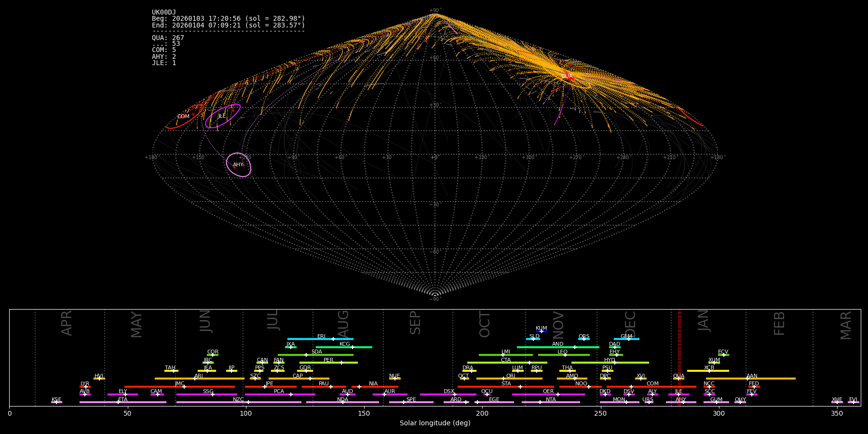Click the QUA radiant label on the sky map
This screenshot has width=868, height=434.
(567, 76)
